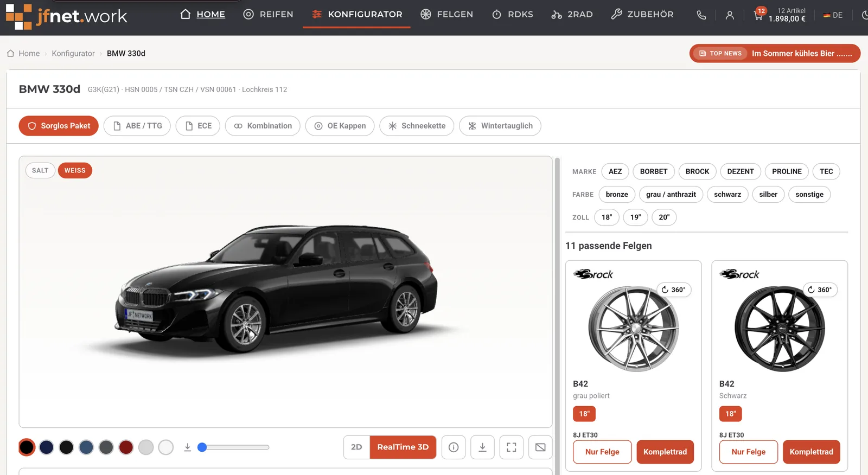Toggle the OE Kappen filter
The image size is (868, 475).
[340, 126]
